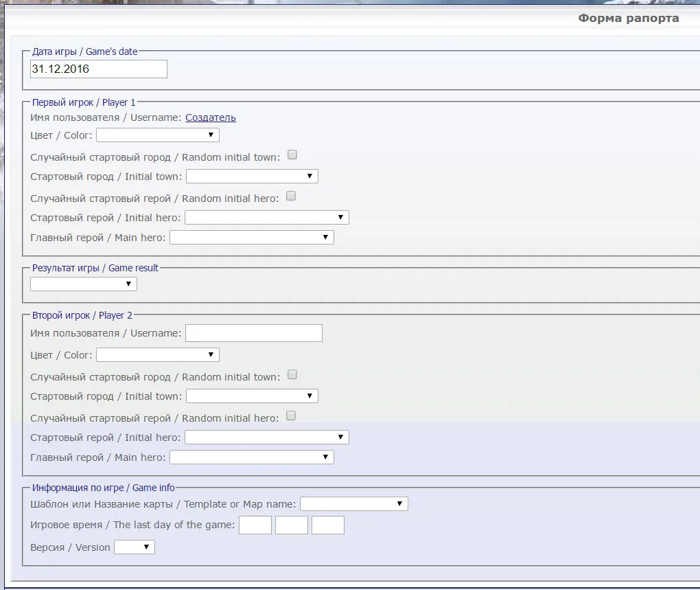Open Player 1 Color dropdown
Screen dimensions: 700x590
158,135
